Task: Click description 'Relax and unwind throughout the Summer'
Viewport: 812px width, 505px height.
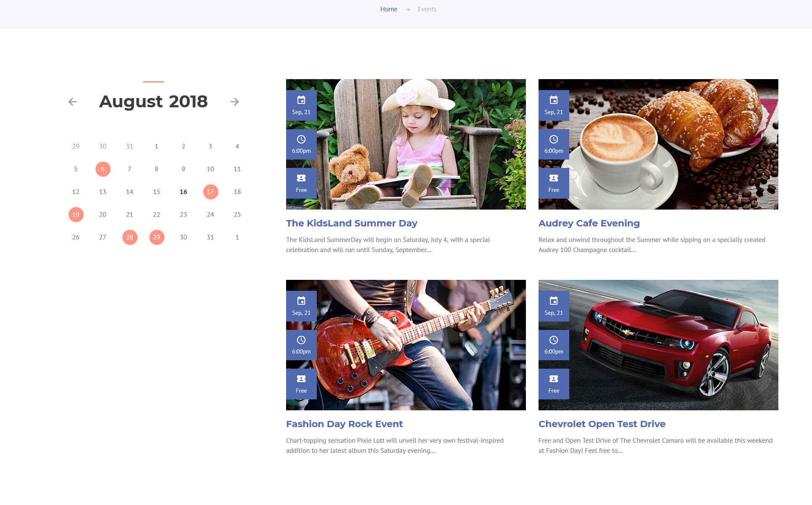Action: point(652,245)
